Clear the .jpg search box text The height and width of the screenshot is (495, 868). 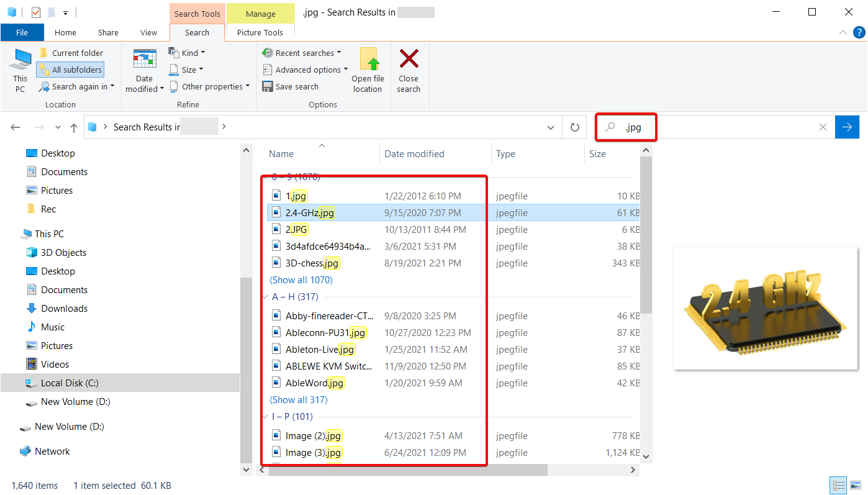point(823,127)
